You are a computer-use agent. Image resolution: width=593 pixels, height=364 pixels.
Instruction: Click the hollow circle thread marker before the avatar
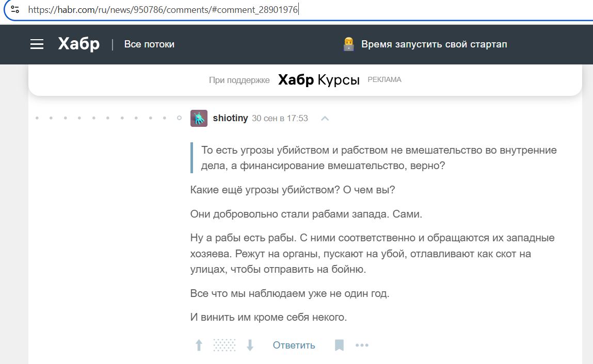pos(179,118)
